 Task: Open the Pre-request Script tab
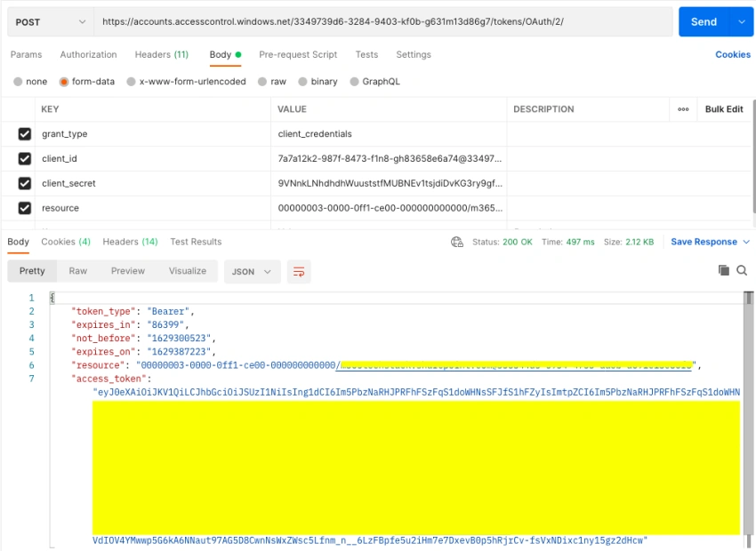(298, 54)
